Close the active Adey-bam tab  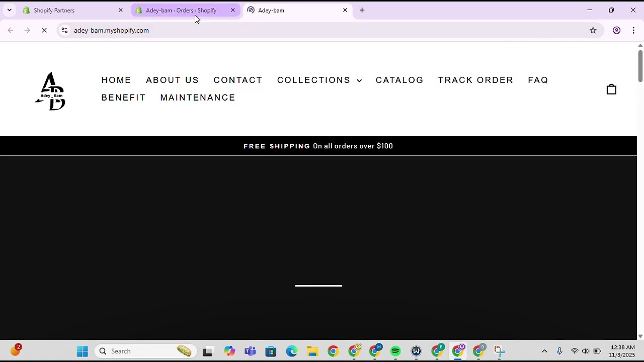[345, 10]
